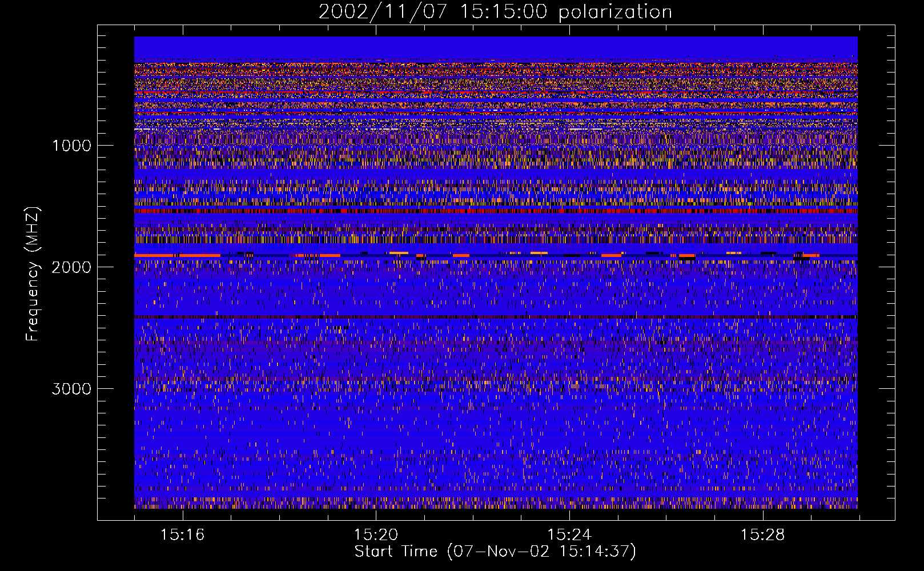Click the plot title "2002/11/07 15:15:00 polarization"
This screenshot has height=571, width=924.
[495, 12]
